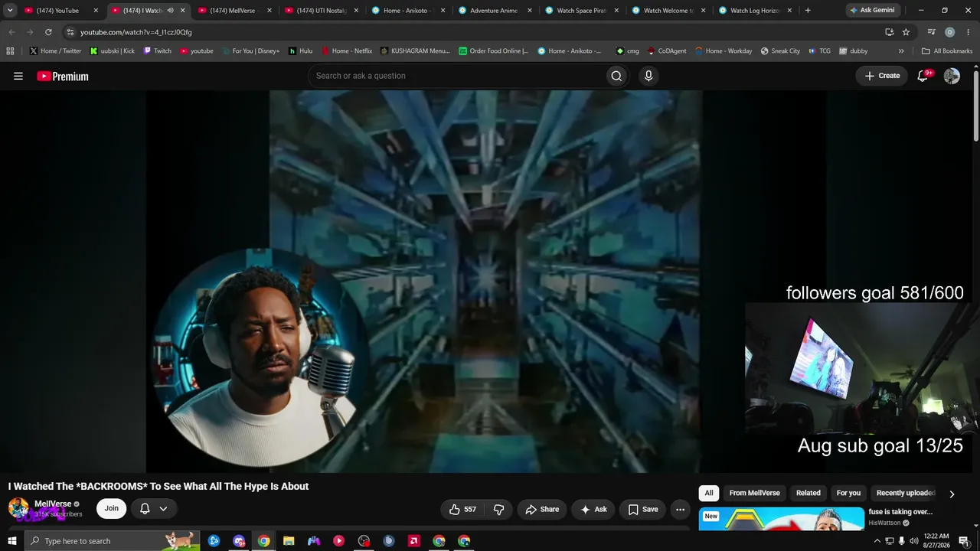Click the YouTube search input field
This screenshot has height=551, width=980.
[456, 76]
